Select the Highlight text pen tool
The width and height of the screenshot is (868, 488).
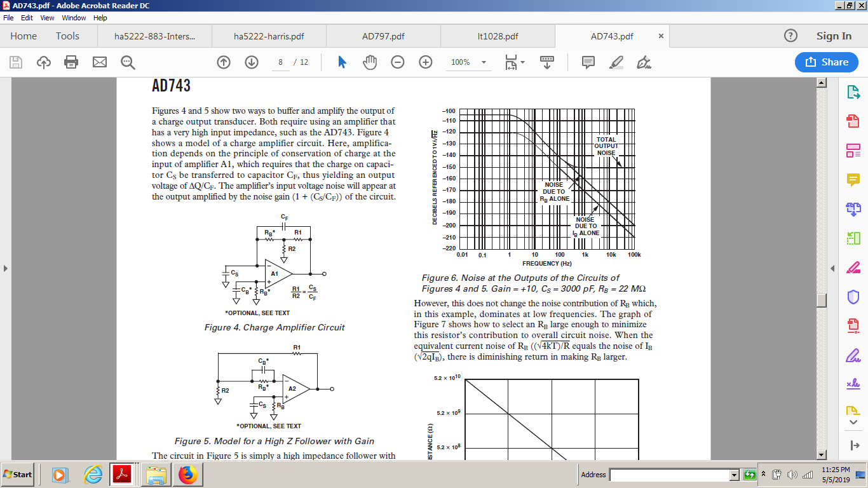pos(616,62)
